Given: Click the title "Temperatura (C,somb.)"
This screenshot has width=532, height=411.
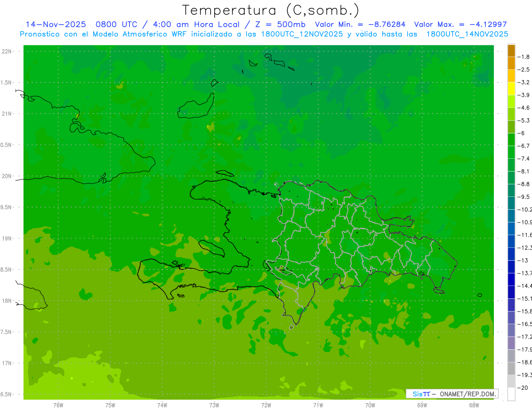Looking at the screenshot, I should point(271,10).
